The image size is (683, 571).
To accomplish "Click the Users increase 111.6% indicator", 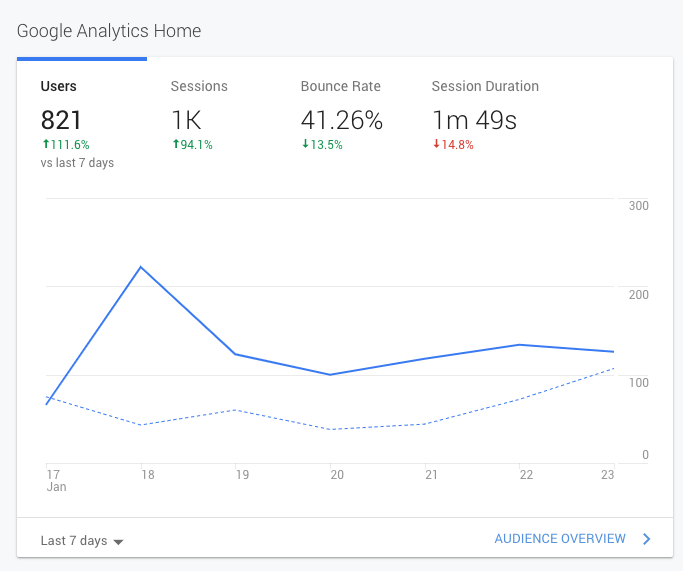I will click(x=66, y=145).
